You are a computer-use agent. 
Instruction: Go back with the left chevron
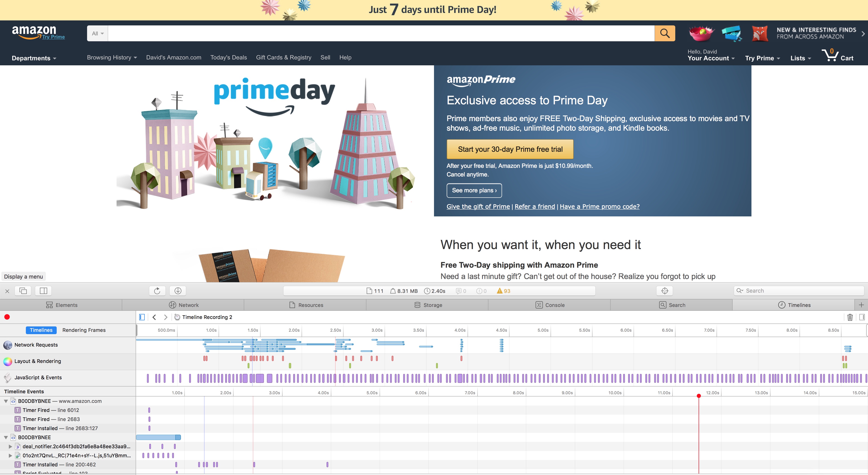154,317
